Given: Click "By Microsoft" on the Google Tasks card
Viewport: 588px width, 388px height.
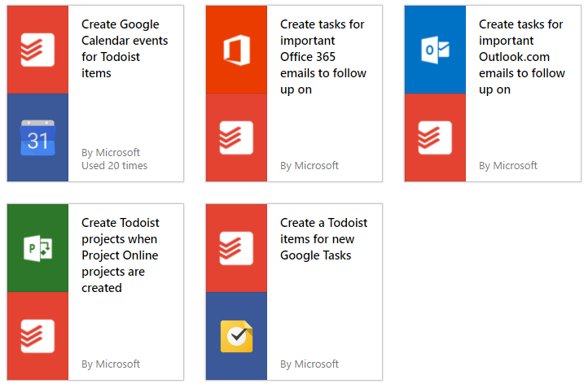Looking at the screenshot, I should point(309,364).
